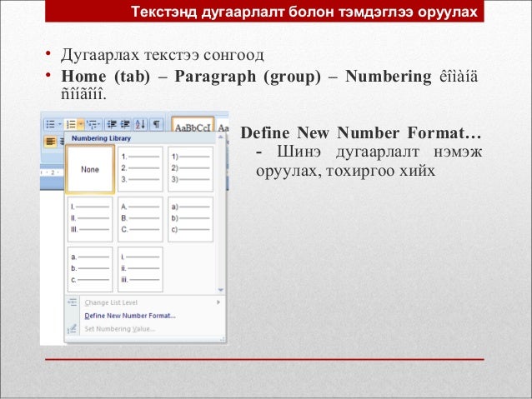Click the Bullets list icon

tap(50, 124)
